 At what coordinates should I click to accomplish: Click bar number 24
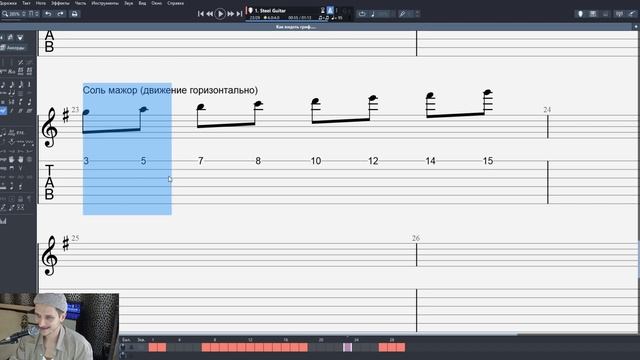click(547, 110)
